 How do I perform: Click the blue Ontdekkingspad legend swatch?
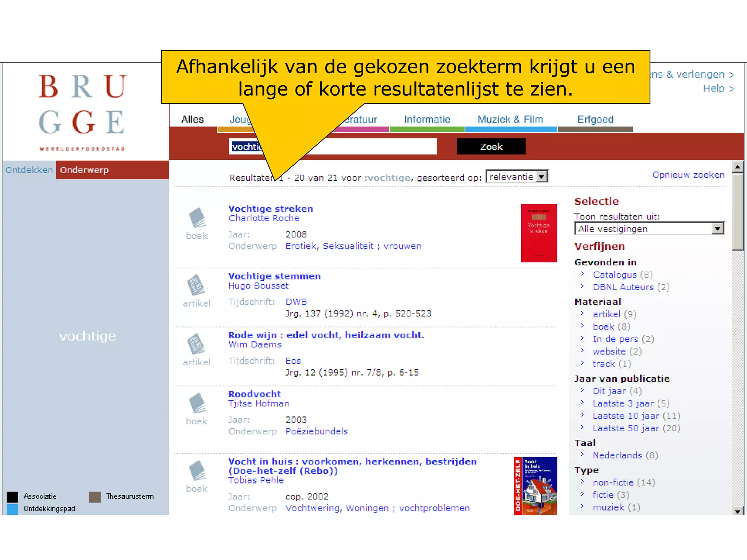(12, 509)
